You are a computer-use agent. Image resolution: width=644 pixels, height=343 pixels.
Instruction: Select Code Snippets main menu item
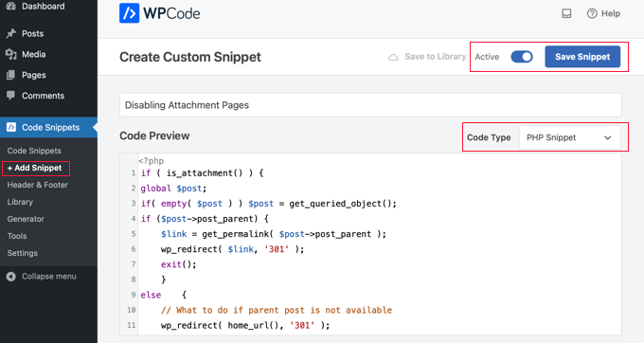coord(48,127)
